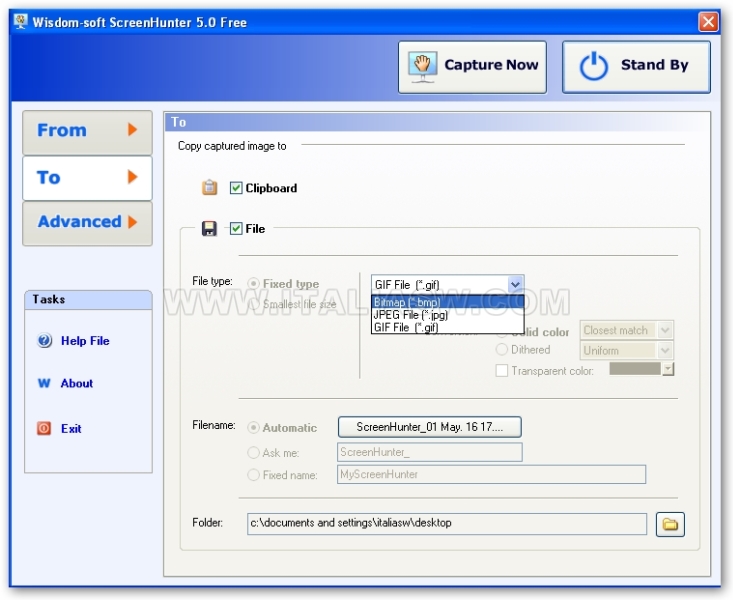Click the Folder path input field
The image size is (733, 600).
(447, 524)
